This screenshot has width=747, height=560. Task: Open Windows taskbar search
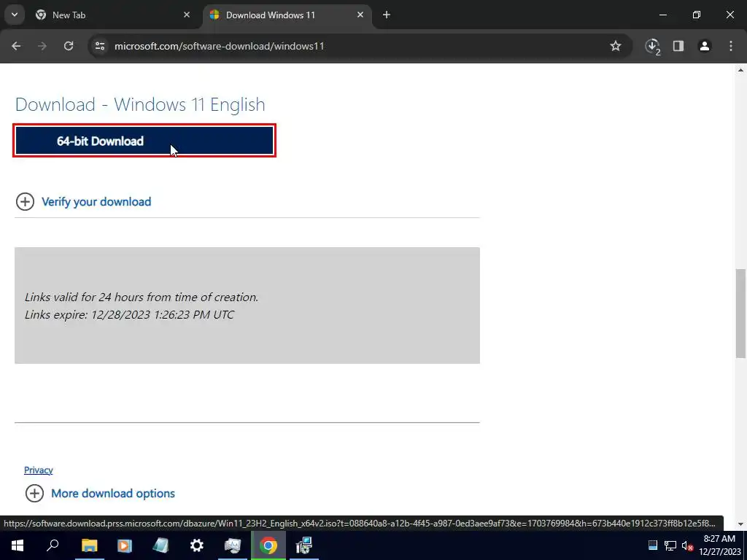[x=53, y=545]
